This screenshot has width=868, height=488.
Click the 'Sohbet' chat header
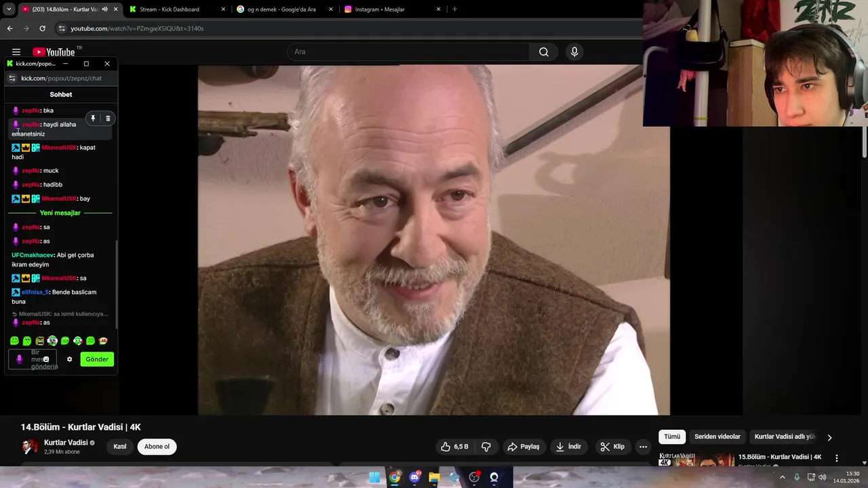click(x=61, y=94)
